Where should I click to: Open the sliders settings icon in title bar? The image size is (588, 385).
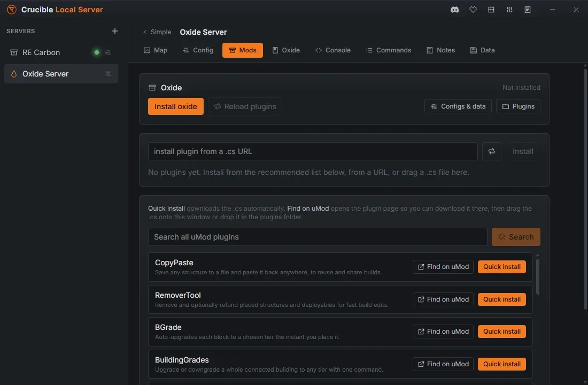[509, 10]
